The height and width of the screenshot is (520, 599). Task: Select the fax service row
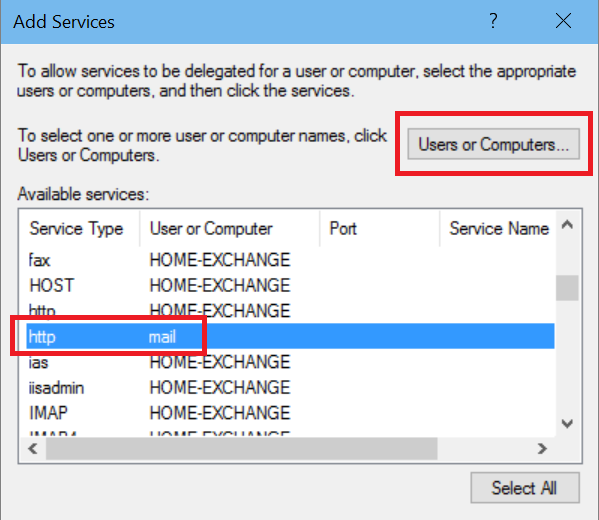pyautogui.click(x=290, y=260)
